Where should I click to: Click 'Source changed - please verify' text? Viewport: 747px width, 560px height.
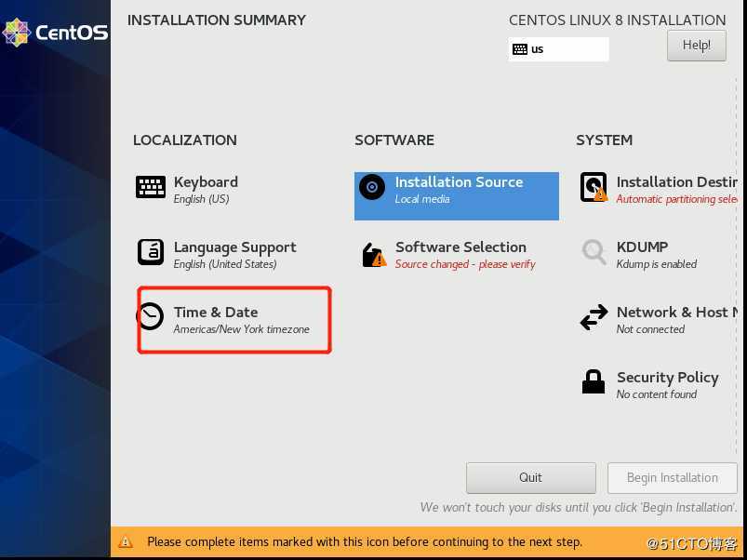pyautogui.click(x=465, y=264)
